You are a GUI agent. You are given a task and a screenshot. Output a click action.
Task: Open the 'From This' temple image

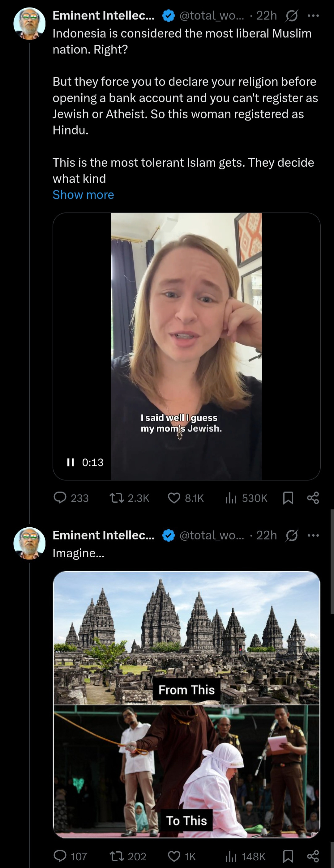pos(186,638)
